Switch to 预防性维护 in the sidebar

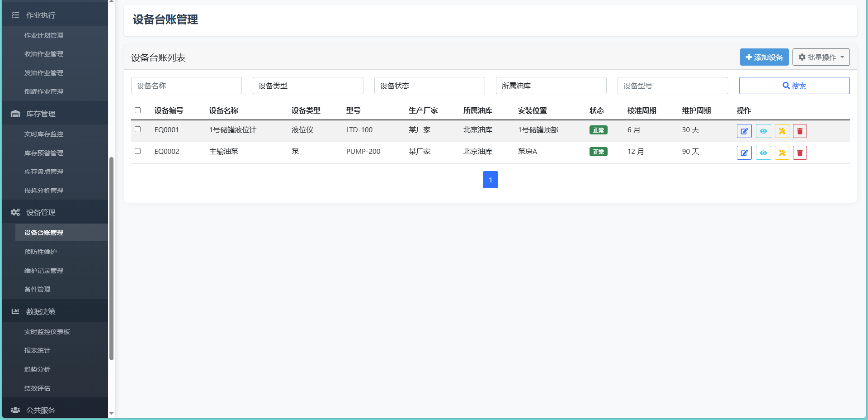[40, 252]
